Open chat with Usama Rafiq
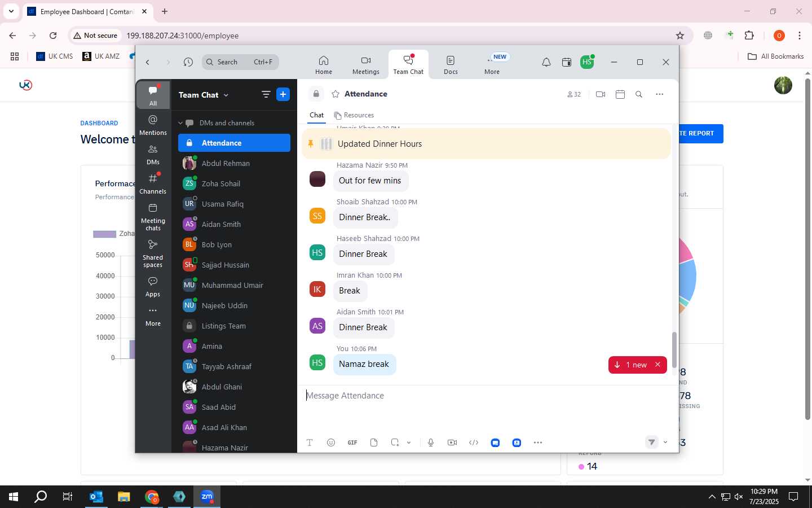The height and width of the screenshot is (508, 812). point(234,204)
